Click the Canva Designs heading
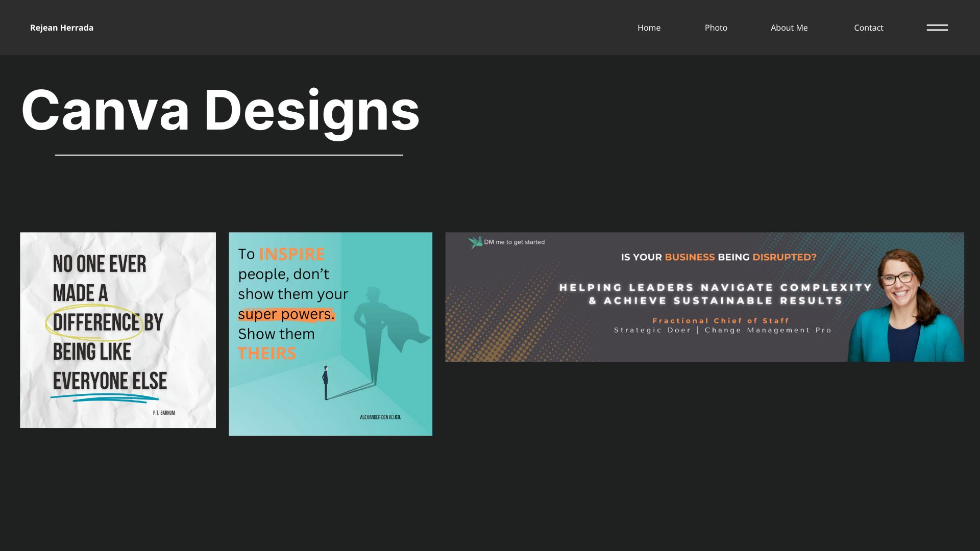Image resolution: width=980 pixels, height=551 pixels. tap(220, 110)
